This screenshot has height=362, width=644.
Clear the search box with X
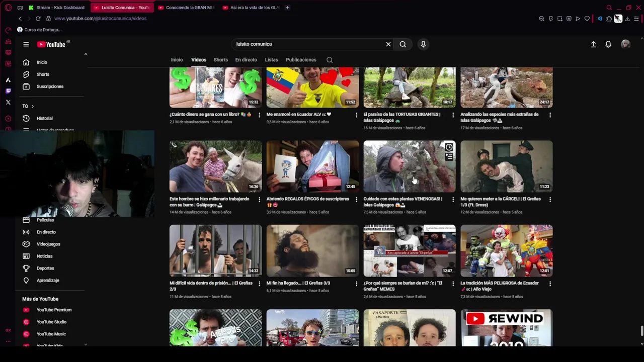(388, 44)
